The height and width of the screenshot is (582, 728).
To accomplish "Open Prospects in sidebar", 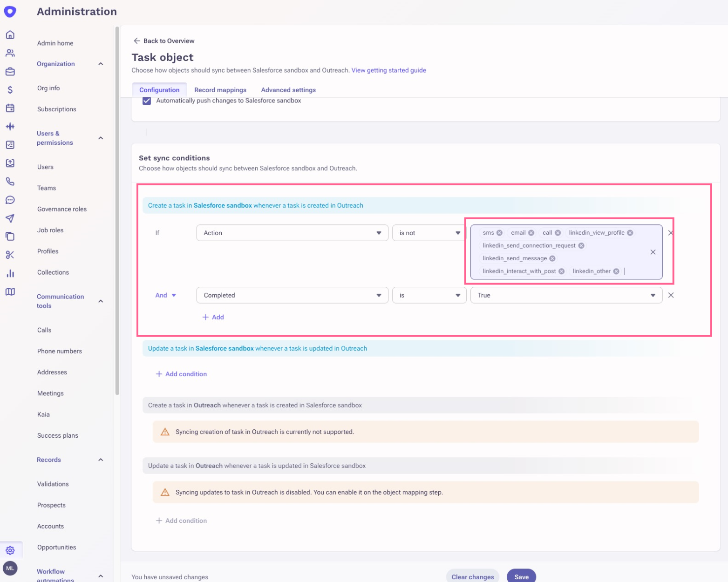I will [x=51, y=505].
